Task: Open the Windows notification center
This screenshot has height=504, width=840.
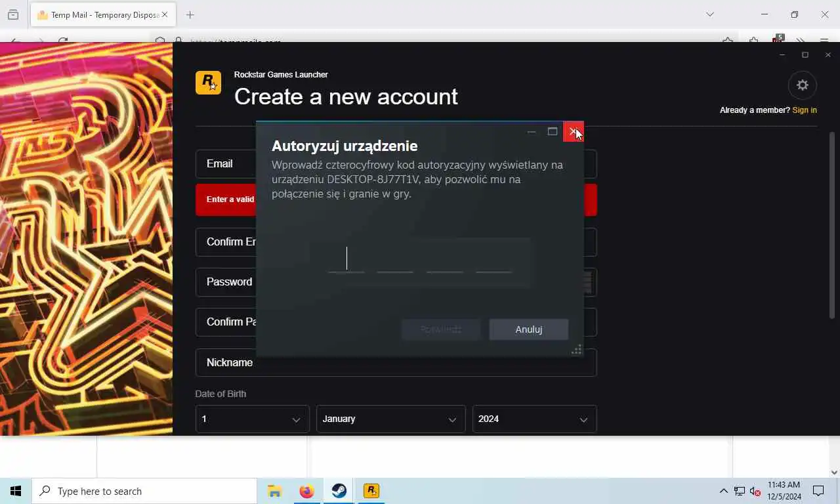Action: [818, 491]
